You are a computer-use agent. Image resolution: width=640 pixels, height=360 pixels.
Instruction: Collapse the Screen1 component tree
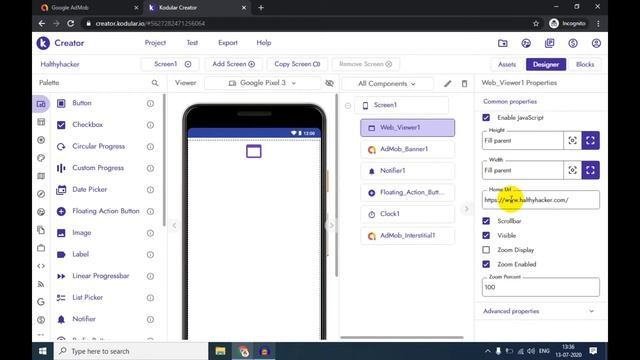click(348, 106)
